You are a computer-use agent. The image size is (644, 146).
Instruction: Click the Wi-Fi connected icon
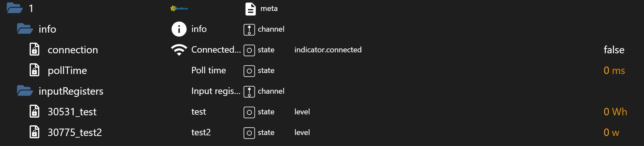point(179,50)
